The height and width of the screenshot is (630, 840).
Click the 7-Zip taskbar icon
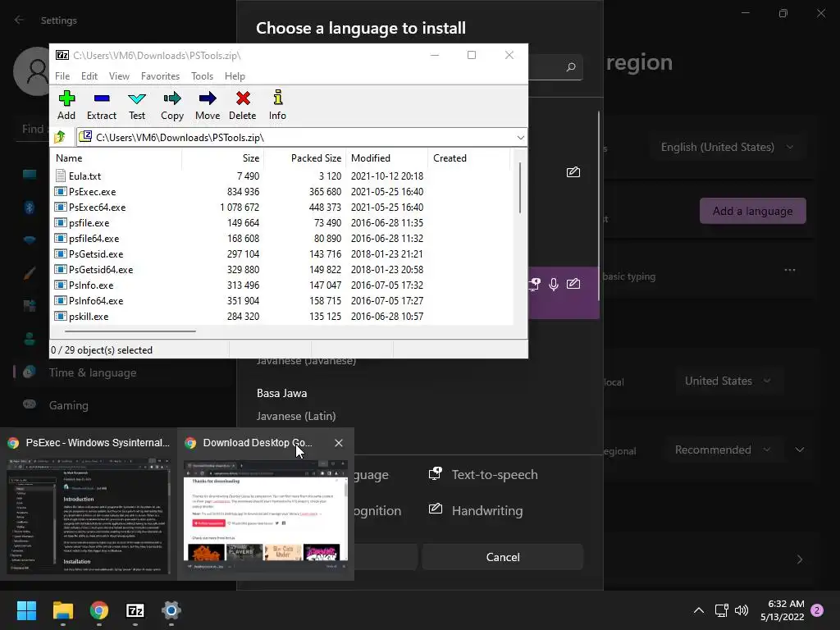(135, 610)
